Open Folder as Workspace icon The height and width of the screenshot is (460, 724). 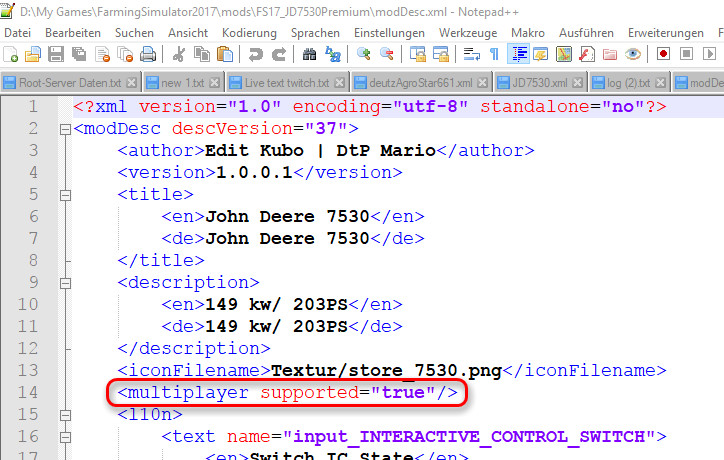610,54
